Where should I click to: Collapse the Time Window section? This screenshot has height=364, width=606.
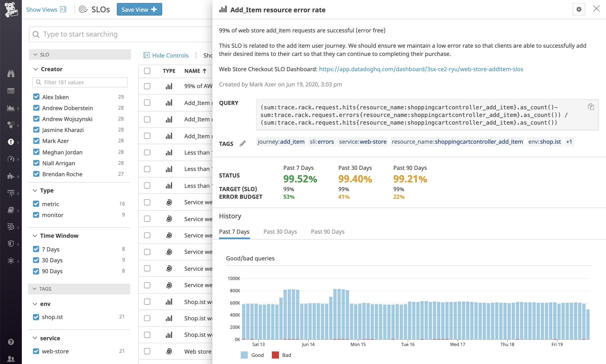(x=35, y=236)
